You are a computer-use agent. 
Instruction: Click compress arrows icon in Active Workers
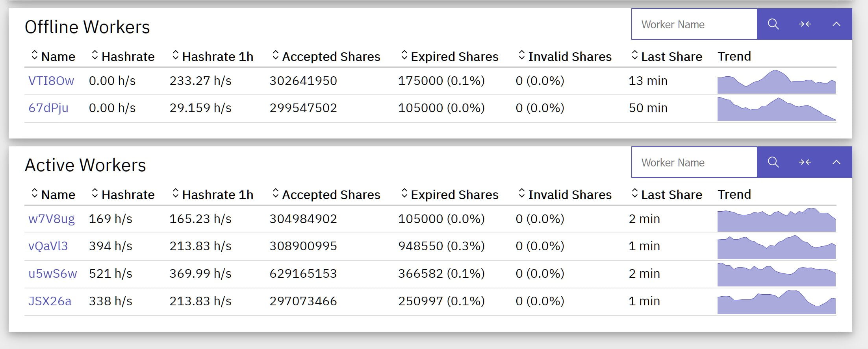click(805, 162)
